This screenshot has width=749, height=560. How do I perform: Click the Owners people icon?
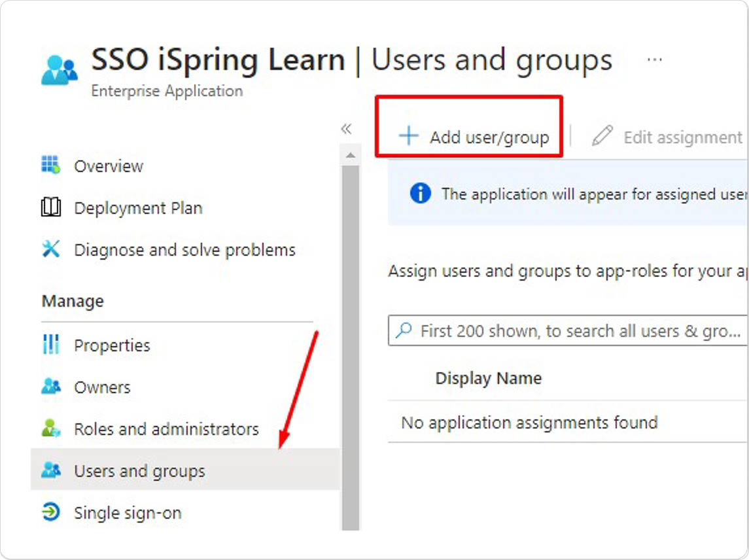pyautogui.click(x=50, y=386)
